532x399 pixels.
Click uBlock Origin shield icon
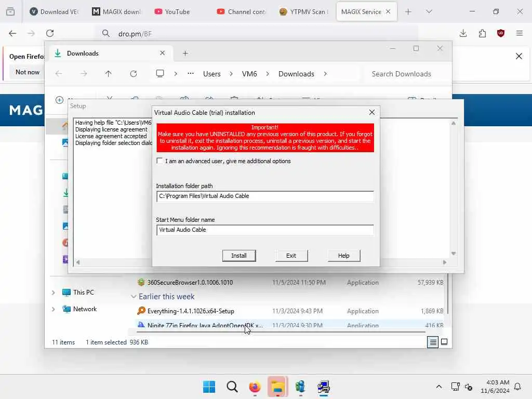501,33
